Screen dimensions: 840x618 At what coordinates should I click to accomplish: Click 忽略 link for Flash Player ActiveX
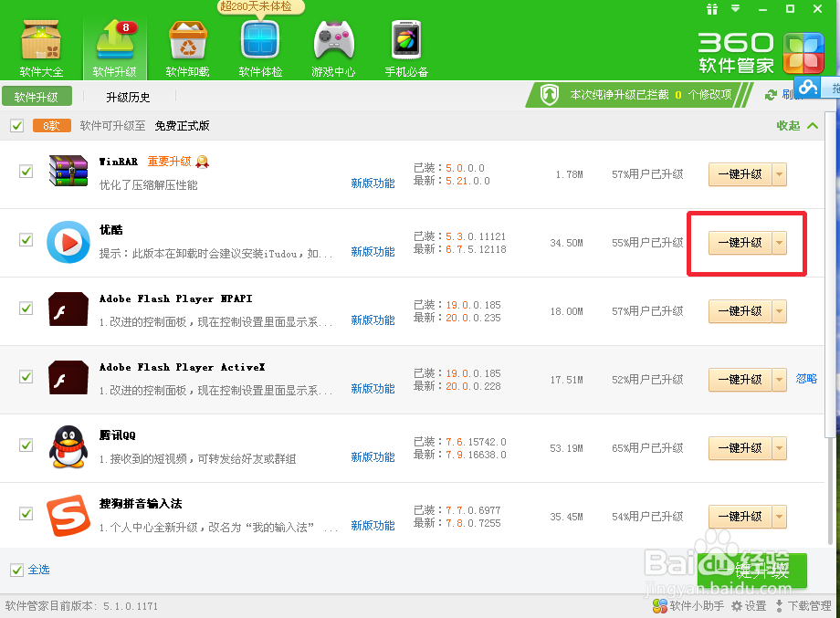tap(806, 379)
